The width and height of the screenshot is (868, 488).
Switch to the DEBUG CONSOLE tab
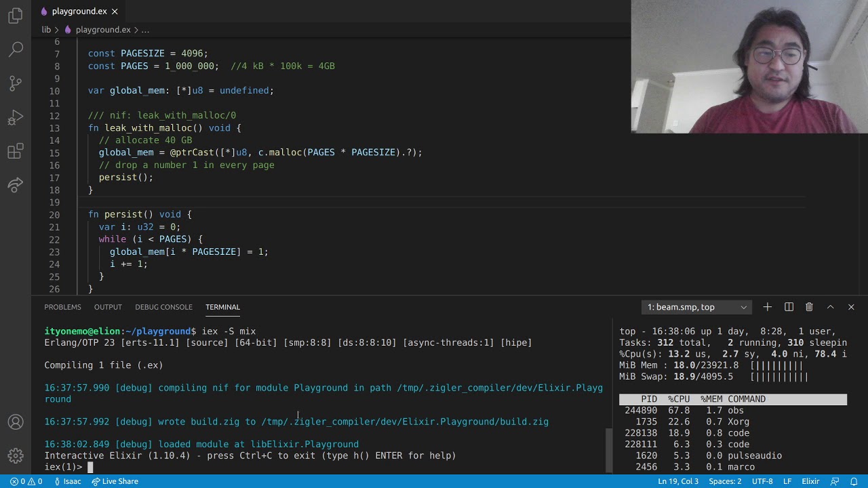(163, 307)
